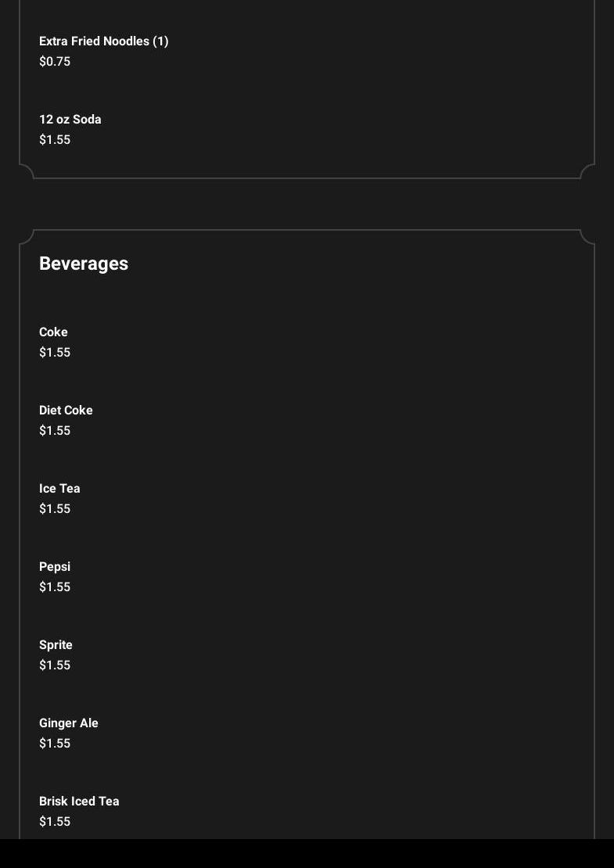Open the Ice Tea menu item

click(x=59, y=489)
